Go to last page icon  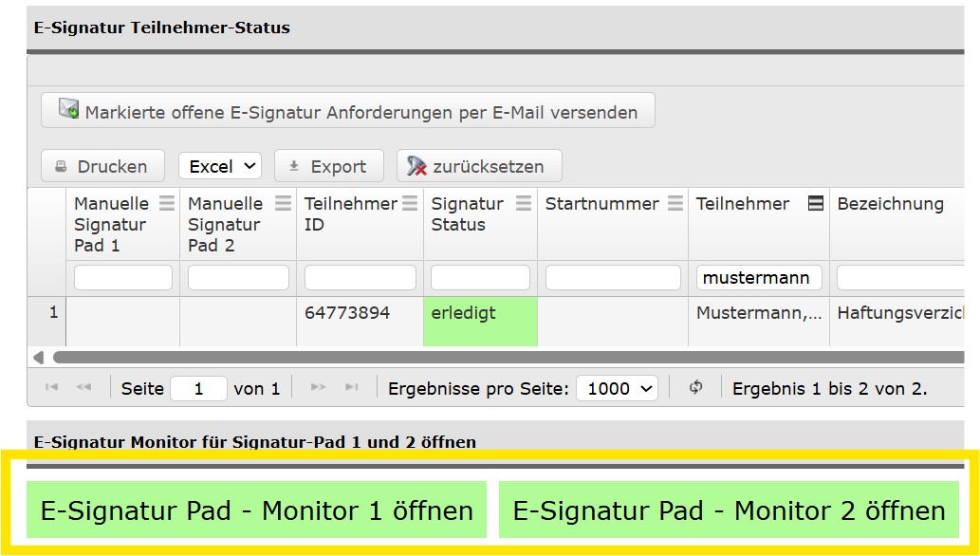point(351,388)
